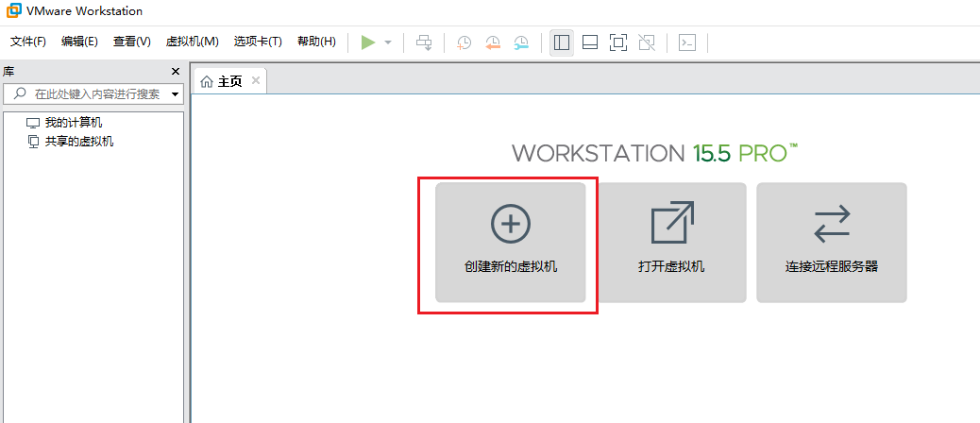
Task: Enter full screen mode icon
Action: coord(618,42)
